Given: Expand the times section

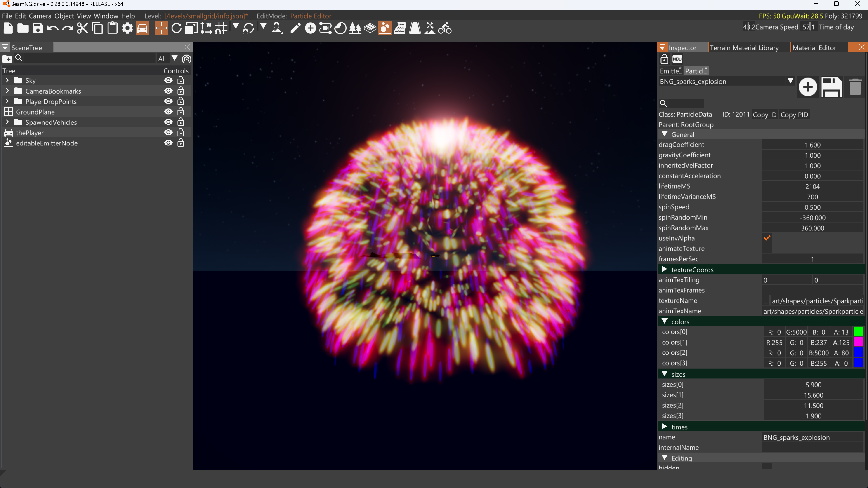Looking at the screenshot, I should pos(665,427).
